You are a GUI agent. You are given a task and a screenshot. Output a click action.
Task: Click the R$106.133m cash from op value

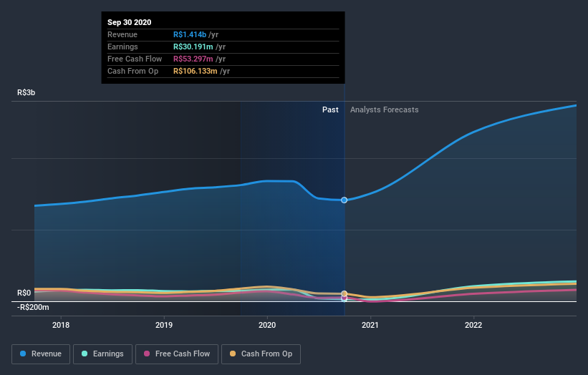click(196, 71)
